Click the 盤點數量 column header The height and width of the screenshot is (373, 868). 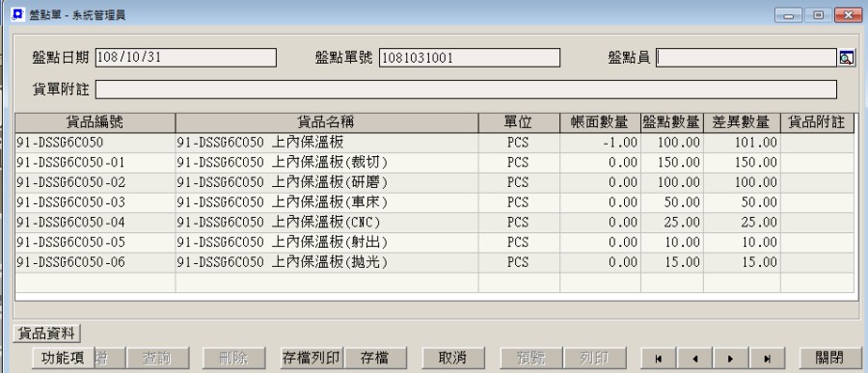tap(672, 122)
